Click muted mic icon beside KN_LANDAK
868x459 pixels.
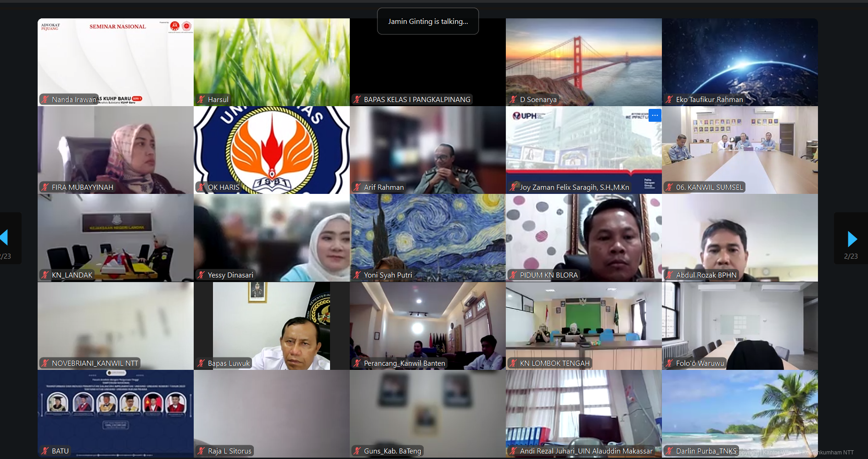tap(45, 275)
